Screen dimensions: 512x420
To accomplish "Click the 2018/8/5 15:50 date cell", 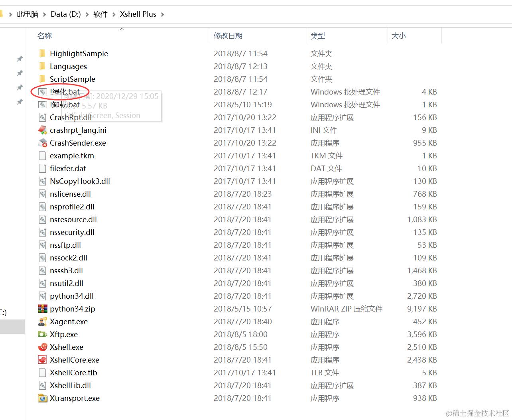I will pos(240,347).
